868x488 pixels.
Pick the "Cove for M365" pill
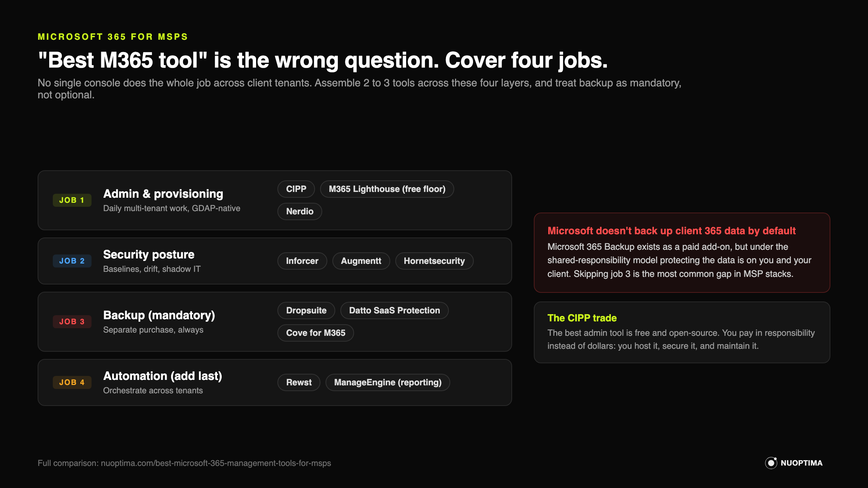pos(316,333)
